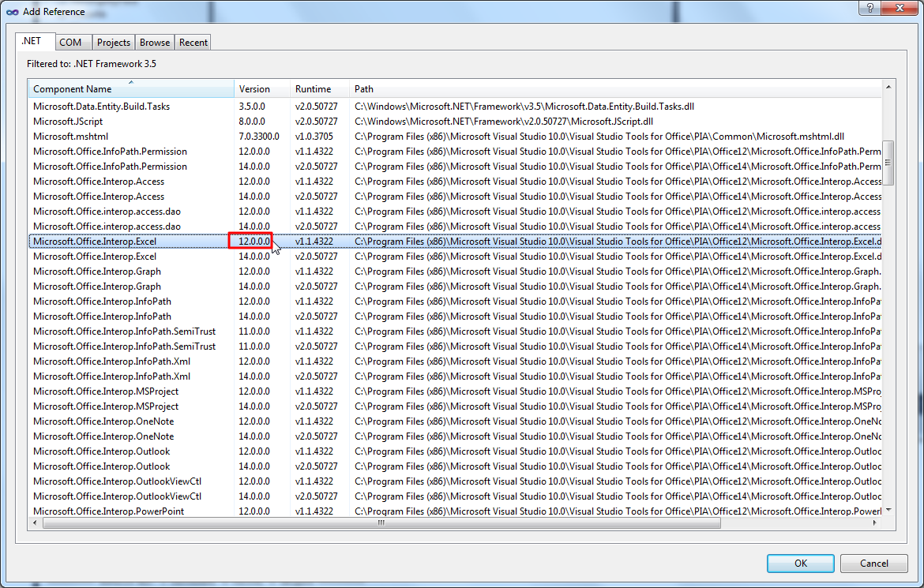Select Microsoft.Data.Entity.Build.Tasks component
The height and width of the screenshot is (588, 924).
455,107
